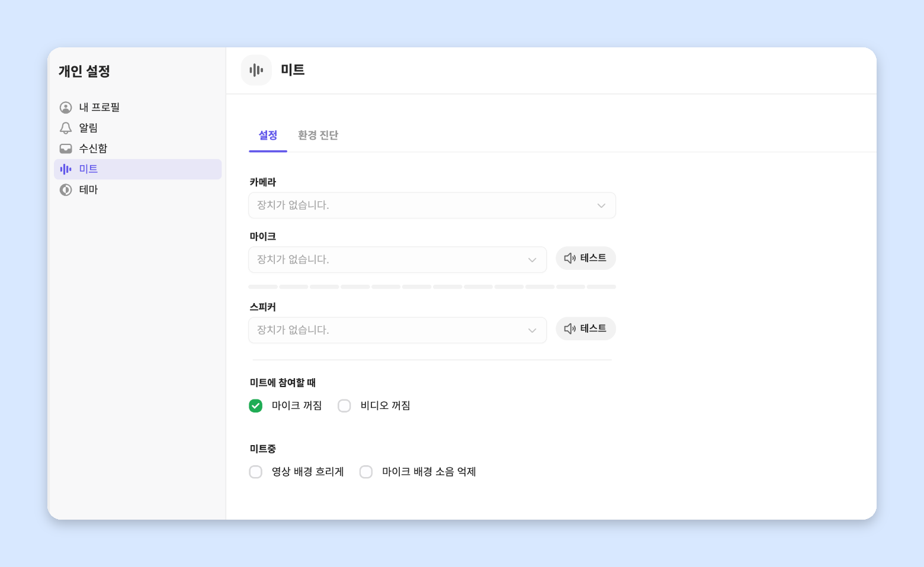Click speaker icon in microphone 테스트 button
The width and height of the screenshot is (924, 567).
(x=570, y=258)
